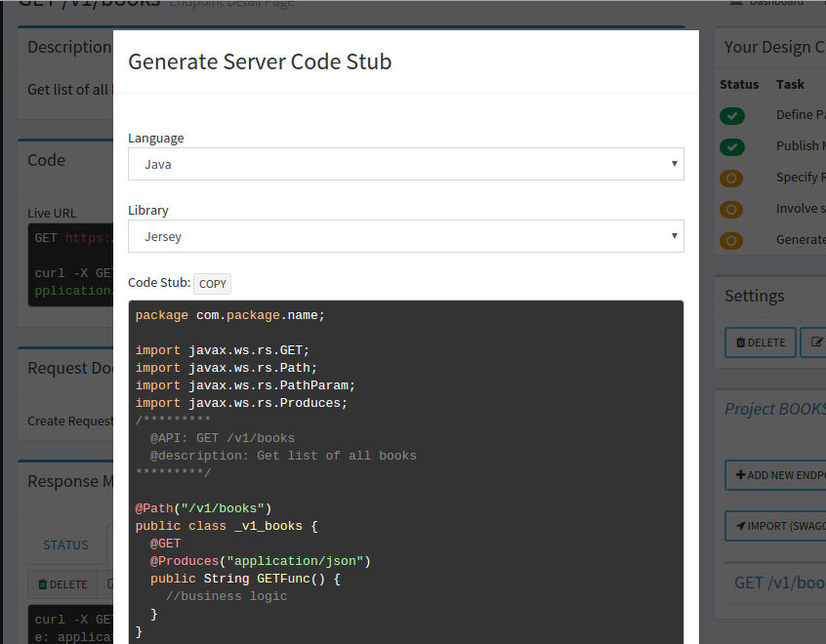Click 'import javax.ws.rs.Produces;' code line
The height and width of the screenshot is (644, 826).
coord(241,403)
